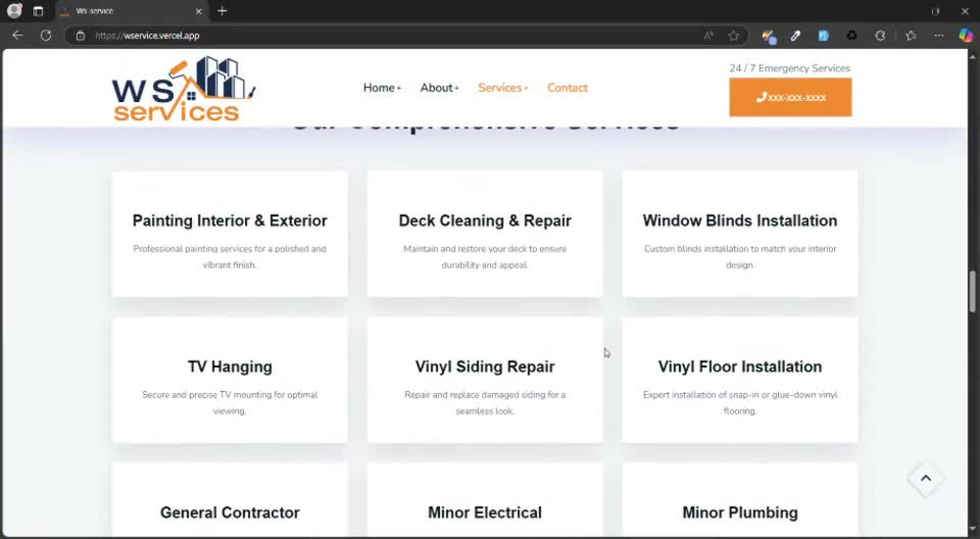Select the Minor Plumbing heading
The image size is (980, 539).
(x=740, y=513)
